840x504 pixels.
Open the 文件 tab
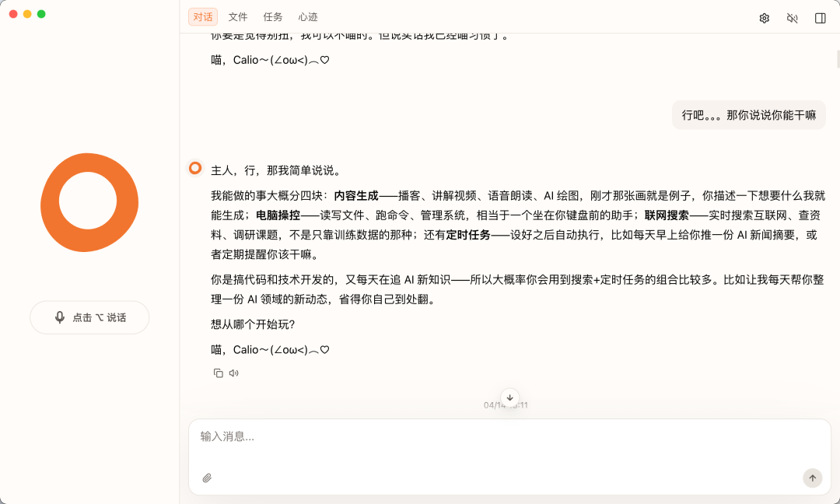point(238,17)
